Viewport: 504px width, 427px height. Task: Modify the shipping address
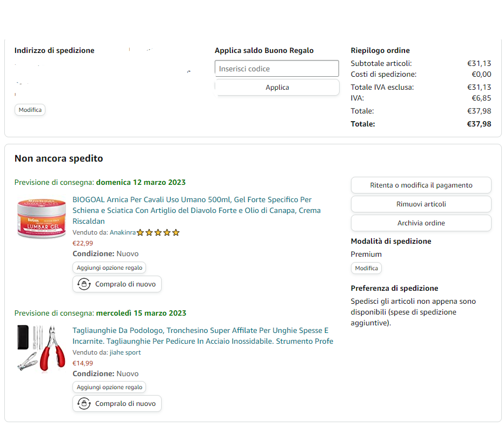click(x=30, y=110)
